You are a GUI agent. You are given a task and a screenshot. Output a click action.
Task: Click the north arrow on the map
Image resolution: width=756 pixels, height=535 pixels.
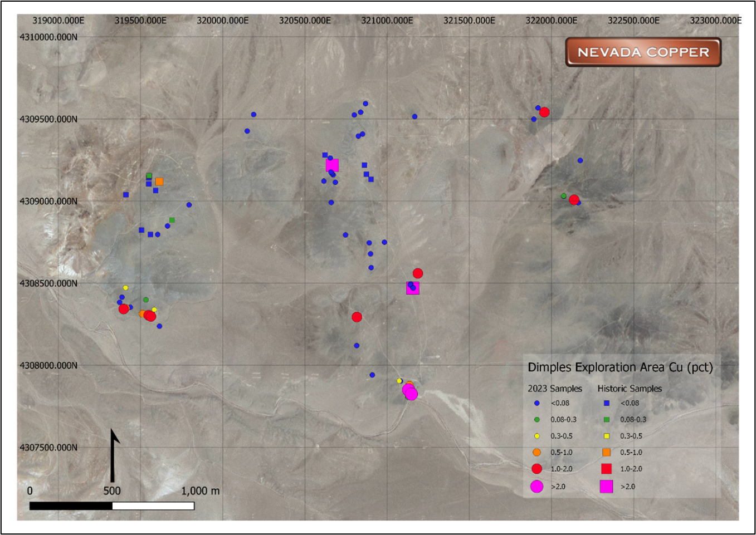click(x=114, y=455)
